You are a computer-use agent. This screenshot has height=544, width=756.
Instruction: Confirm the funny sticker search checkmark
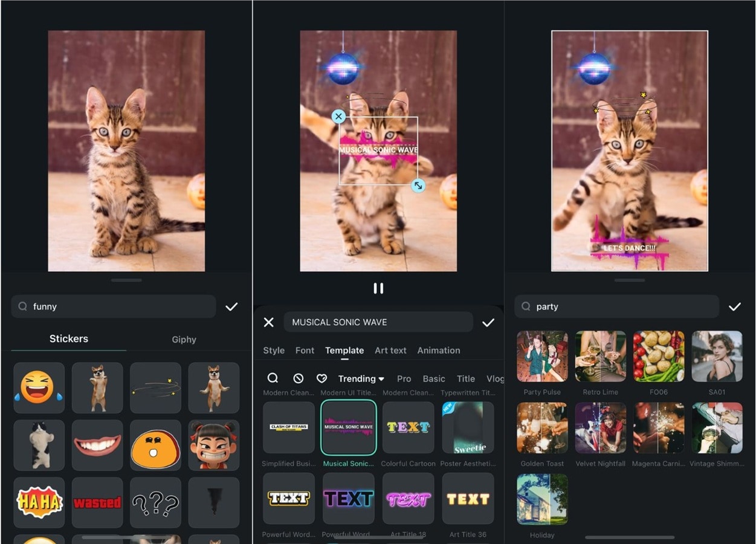(231, 306)
